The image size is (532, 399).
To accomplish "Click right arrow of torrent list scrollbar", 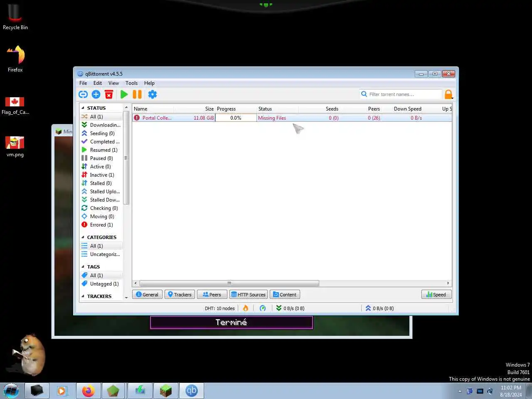I will (448, 283).
